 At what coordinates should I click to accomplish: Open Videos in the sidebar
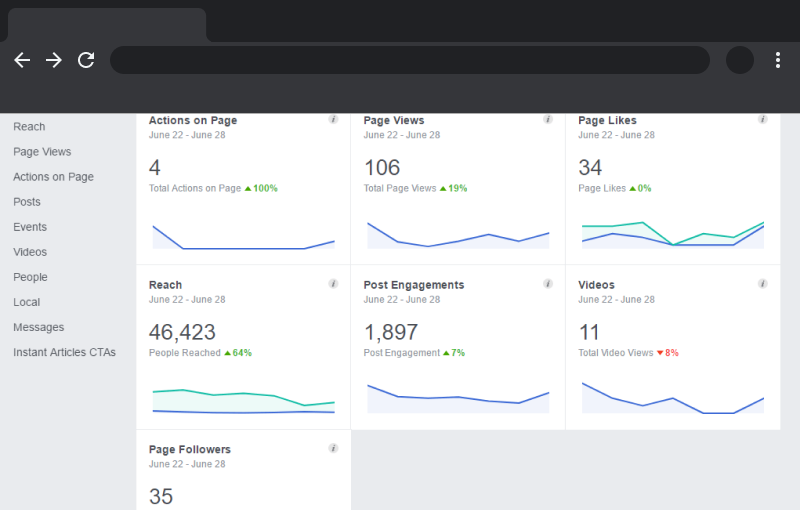pos(30,251)
